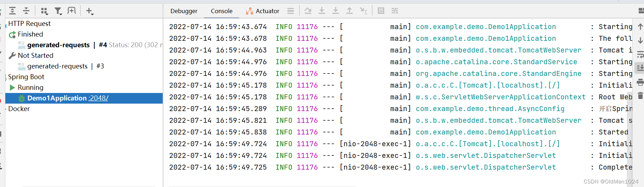Click the 16:59:43.674 Demo1Application class link
644x187 pixels.
tap(486, 27)
